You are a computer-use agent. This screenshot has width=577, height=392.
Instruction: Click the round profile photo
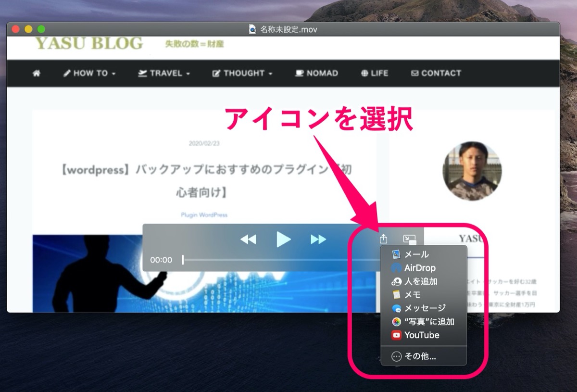click(x=472, y=171)
